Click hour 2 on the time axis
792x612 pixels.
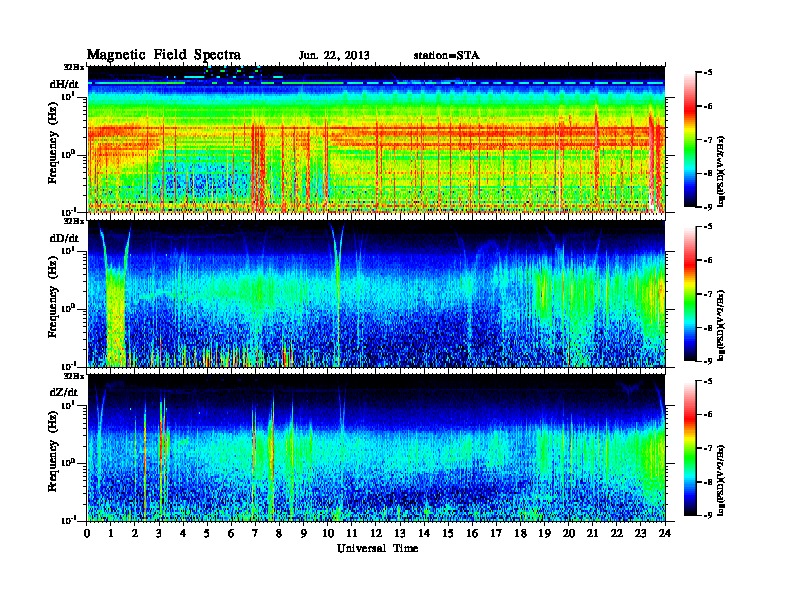coord(135,533)
